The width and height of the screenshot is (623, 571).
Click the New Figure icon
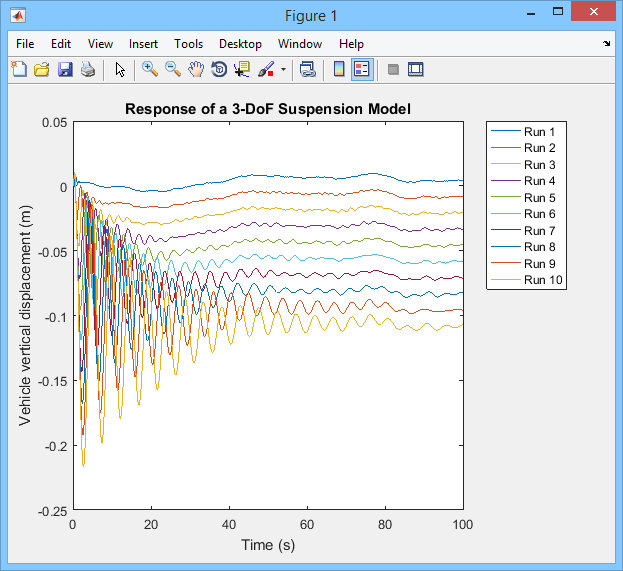pyautogui.click(x=18, y=69)
